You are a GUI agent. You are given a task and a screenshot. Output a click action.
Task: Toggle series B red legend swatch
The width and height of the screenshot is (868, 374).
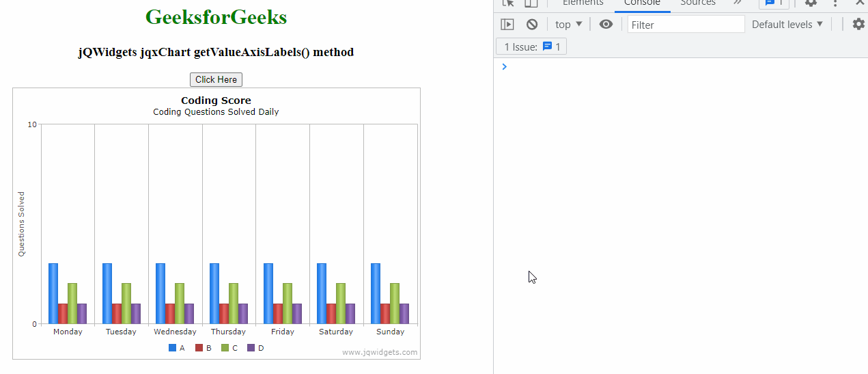click(x=199, y=348)
